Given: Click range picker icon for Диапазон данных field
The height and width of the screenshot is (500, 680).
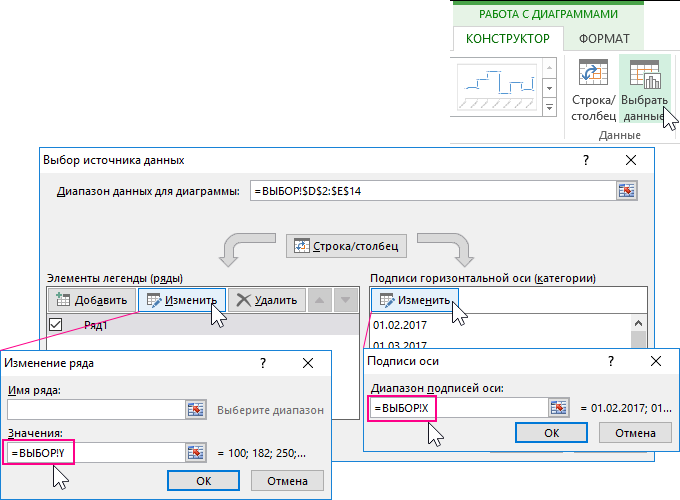Looking at the screenshot, I should 627,191.
